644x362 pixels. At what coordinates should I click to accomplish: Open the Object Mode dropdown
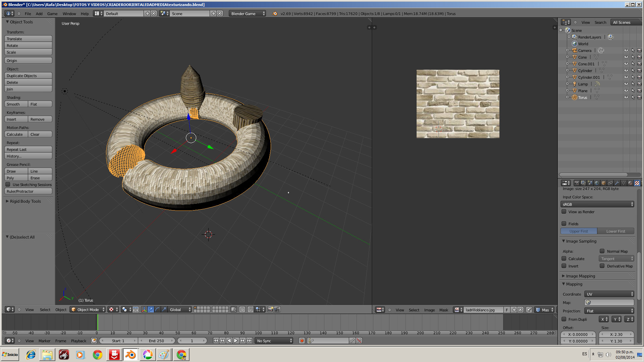pos(88,310)
